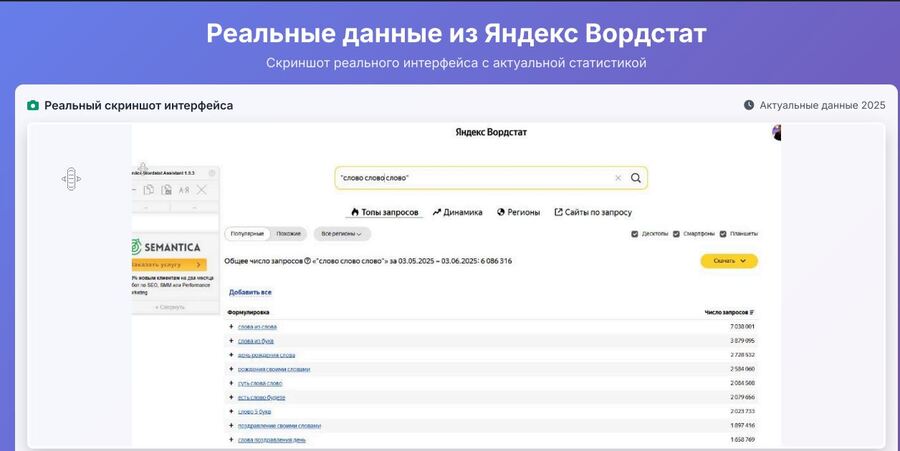Click the heading Реальные данные из Яндекс Вордстат

coord(456,33)
